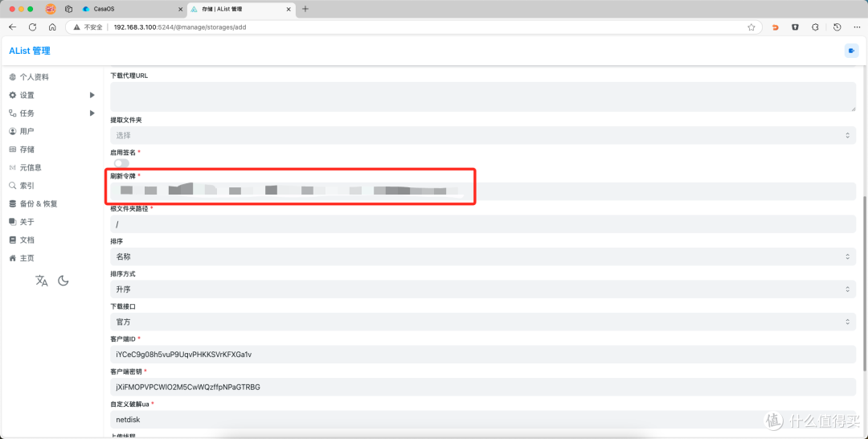Image resolution: width=868 pixels, height=439 pixels.
Task: Switch language with the translate icon
Action: 42,281
